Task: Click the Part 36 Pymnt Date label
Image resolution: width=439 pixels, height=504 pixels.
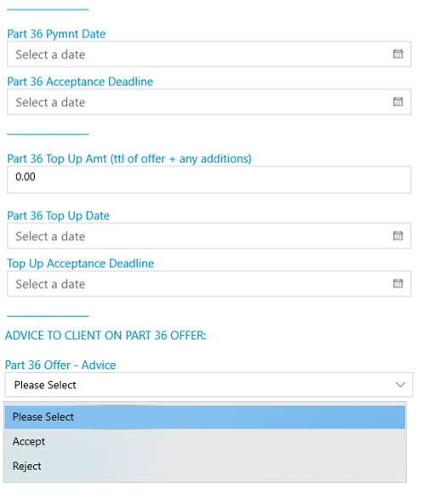Action: point(56,34)
